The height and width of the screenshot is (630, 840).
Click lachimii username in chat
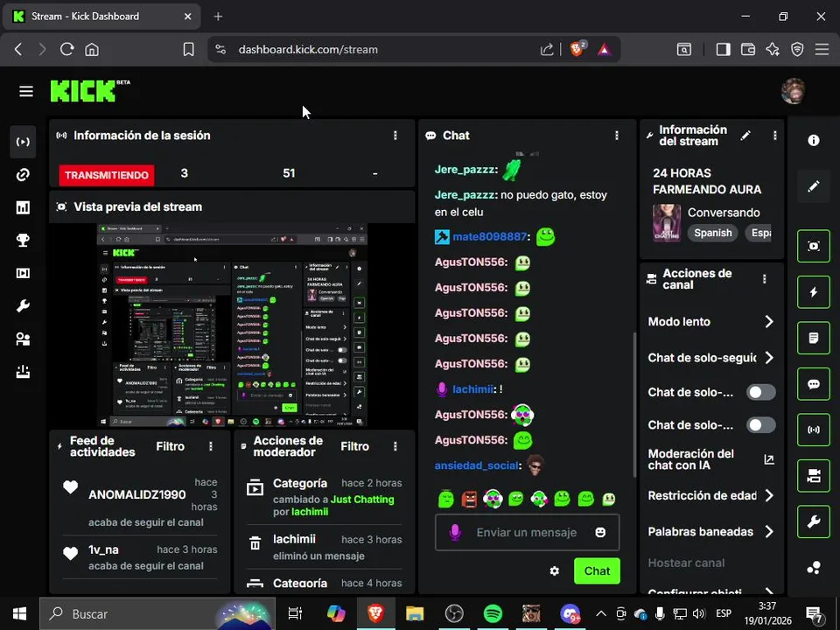click(472, 388)
